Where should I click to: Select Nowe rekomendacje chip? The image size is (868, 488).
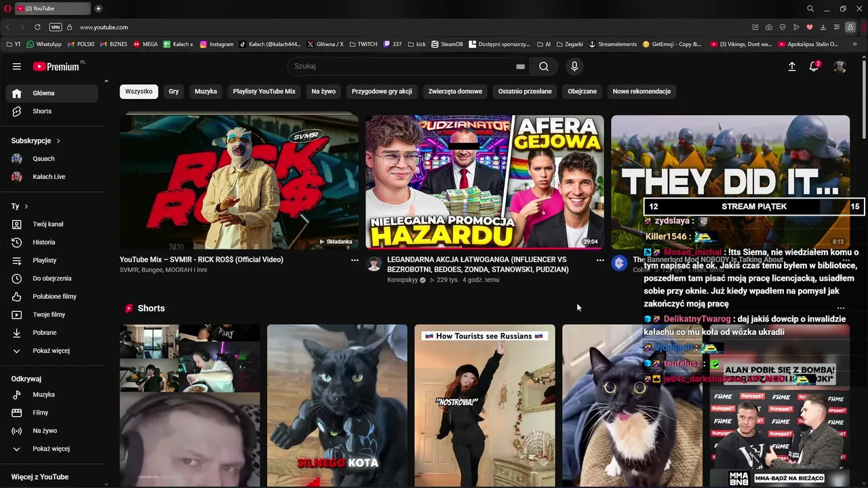pyautogui.click(x=642, y=91)
